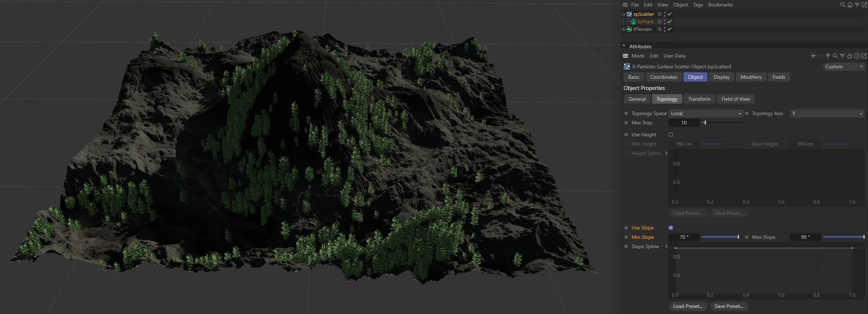This screenshot has height=314, width=868.
Task: Click the Min Slope 70° field
Action: (684, 237)
